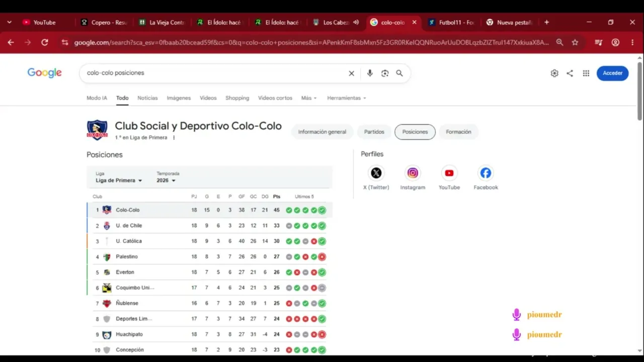
Task: Open the Google apps grid
Action: click(586, 73)
